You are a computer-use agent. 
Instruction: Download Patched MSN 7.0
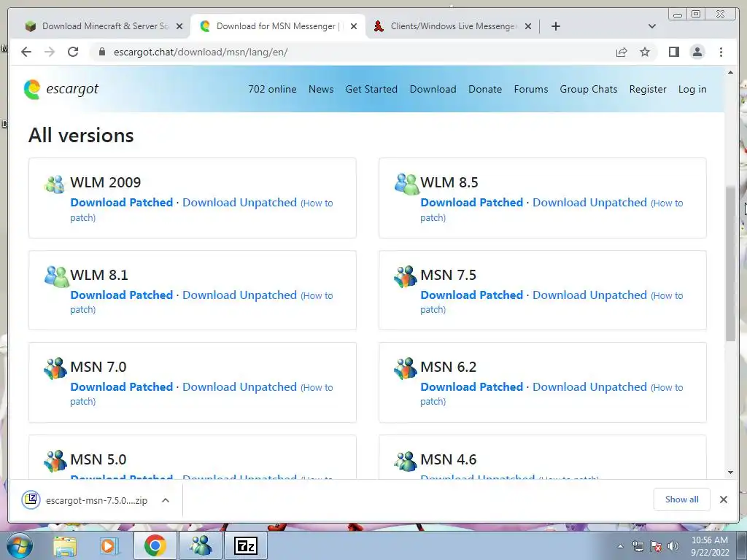click(122, 386)
